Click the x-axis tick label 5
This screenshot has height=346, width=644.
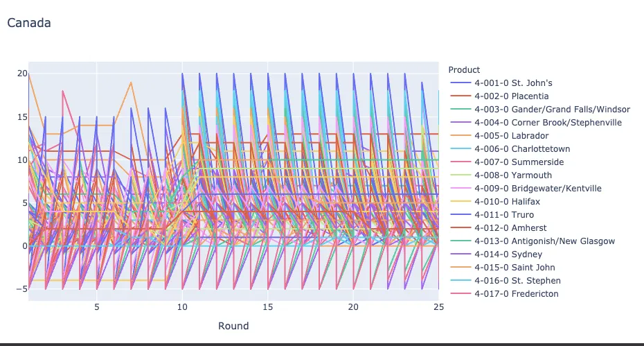[x=96, y=307]
